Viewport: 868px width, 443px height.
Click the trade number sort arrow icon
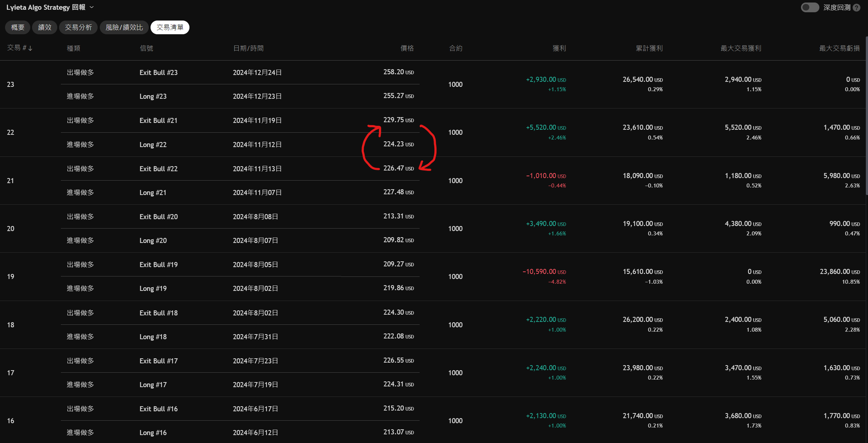[30, 48]
